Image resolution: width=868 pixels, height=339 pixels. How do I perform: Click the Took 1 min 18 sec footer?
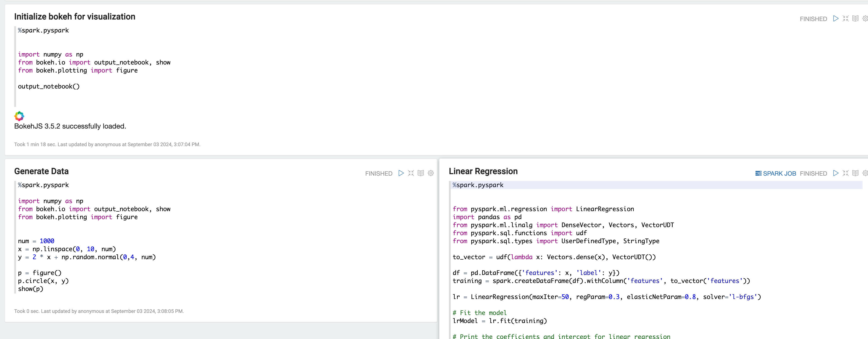107,144
